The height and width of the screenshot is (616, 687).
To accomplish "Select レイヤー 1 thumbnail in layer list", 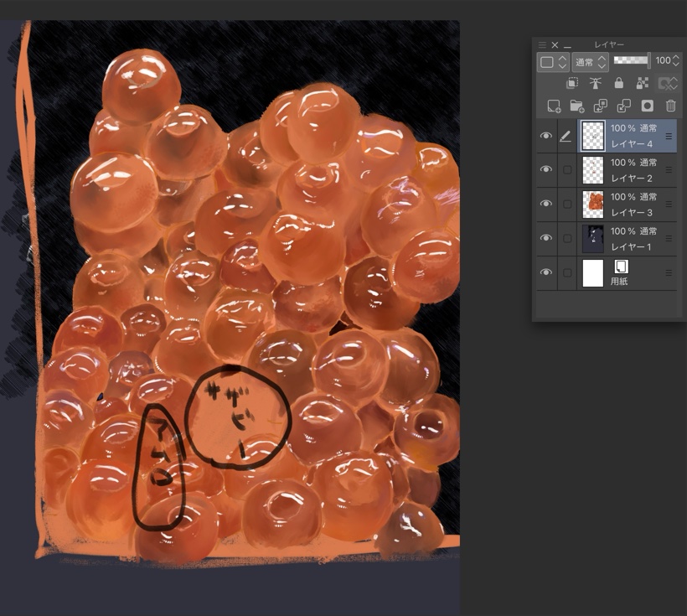I will [x=593, y=238].
